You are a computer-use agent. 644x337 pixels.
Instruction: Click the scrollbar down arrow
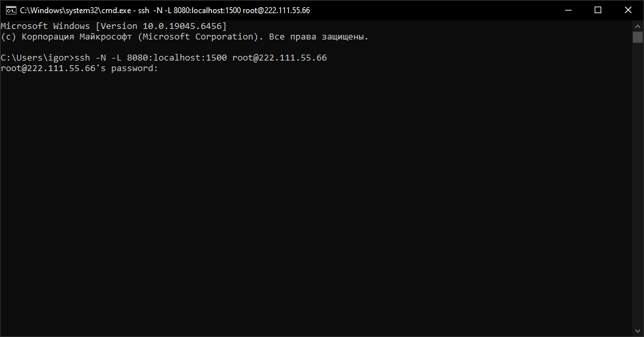point(637,332)
